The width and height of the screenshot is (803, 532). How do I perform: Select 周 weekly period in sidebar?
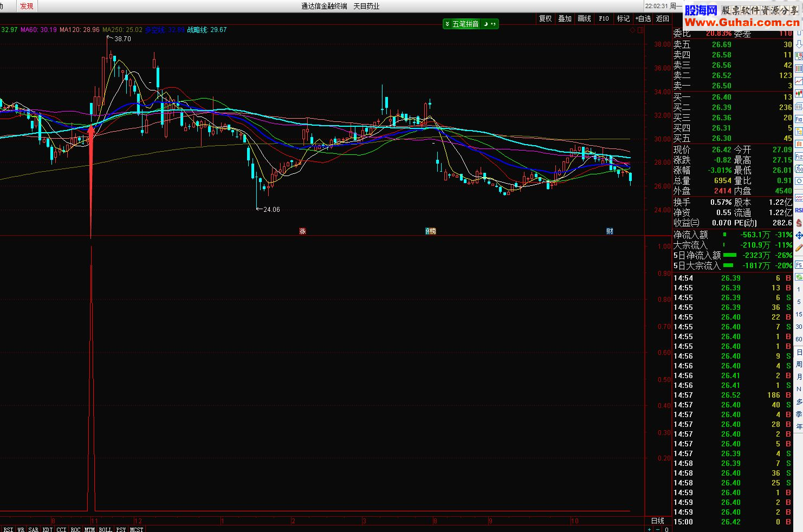click(799, 365)
